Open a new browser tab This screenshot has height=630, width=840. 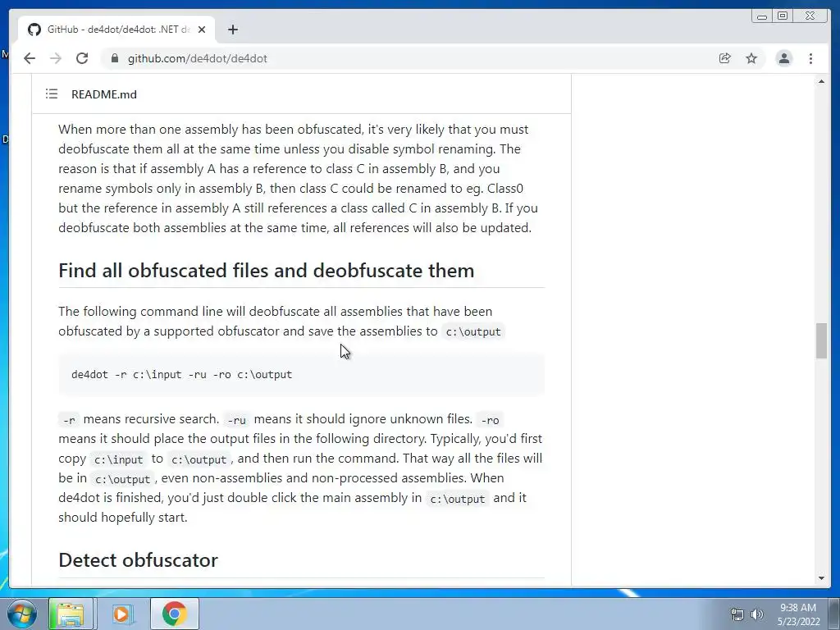tap(232, 30)
